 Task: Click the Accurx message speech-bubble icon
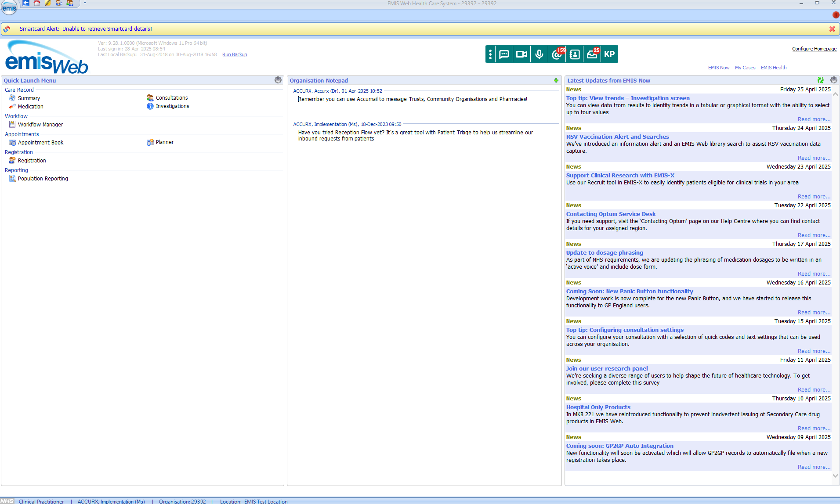(504, 54)
